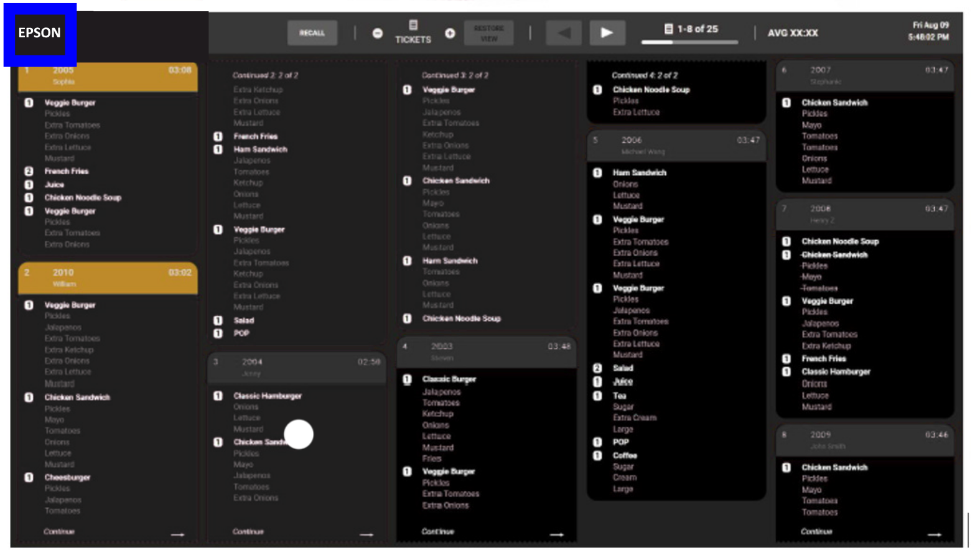Select the ticket 2010 header for William
The width and height of the screenshot is (980, 558).
point(108,277)
